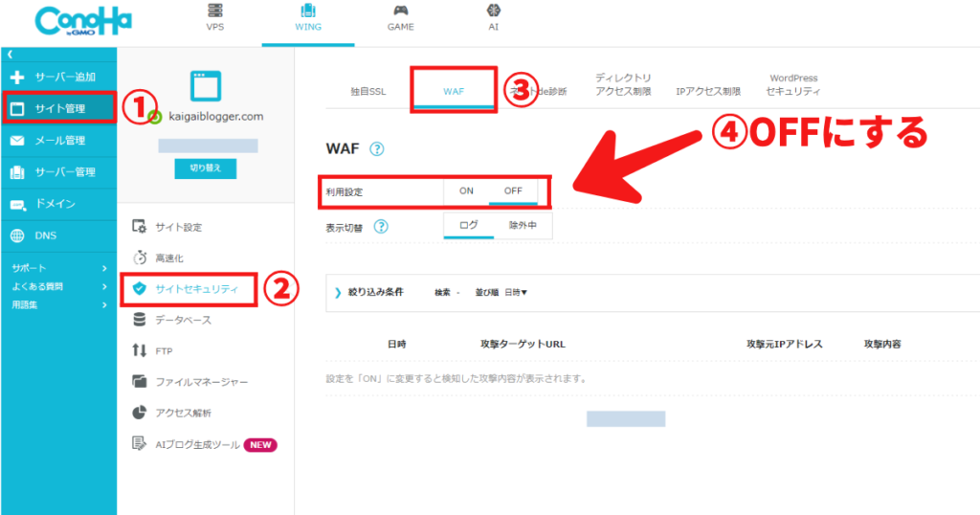Click the サイトセキュリティ shield icon

pos(140,289)
